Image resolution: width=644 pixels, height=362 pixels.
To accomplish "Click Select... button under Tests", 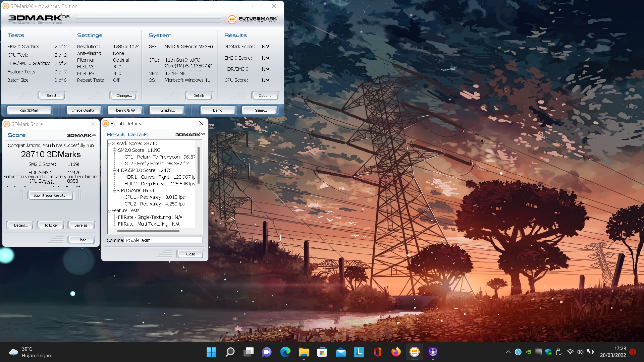I will pos(52,96).
